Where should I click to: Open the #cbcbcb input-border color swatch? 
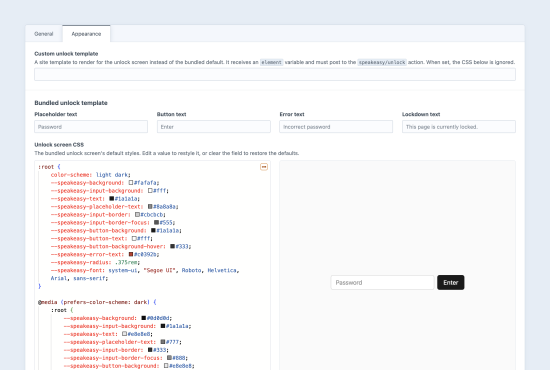click(137, 215)
